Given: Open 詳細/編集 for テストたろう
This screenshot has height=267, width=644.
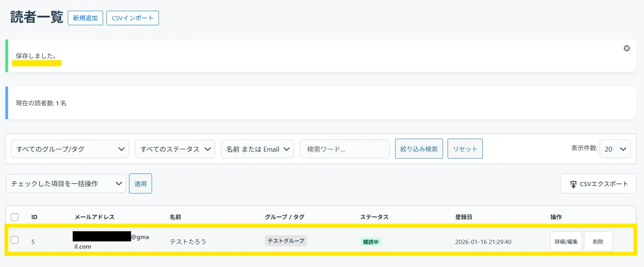Looking at the screenshot, I should tap(566, 242).
